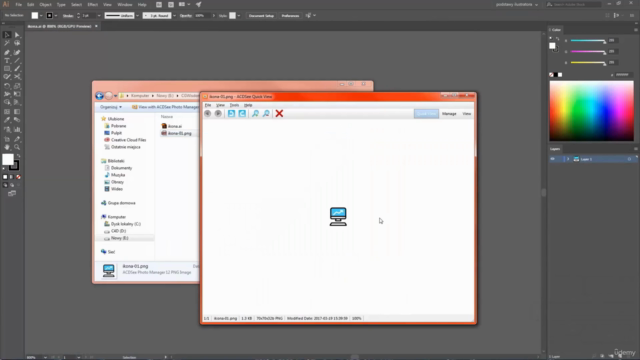Select the Magic Wand tool

7,43
